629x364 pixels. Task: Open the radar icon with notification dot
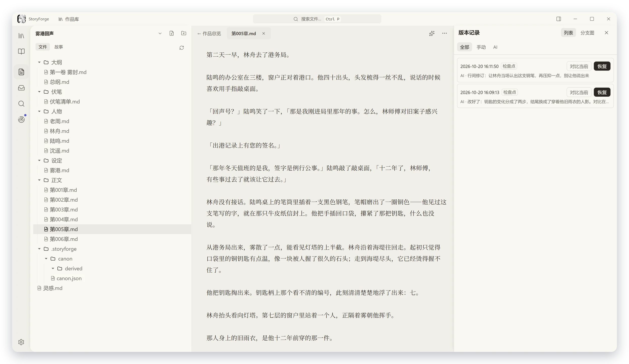coord(21,119)
